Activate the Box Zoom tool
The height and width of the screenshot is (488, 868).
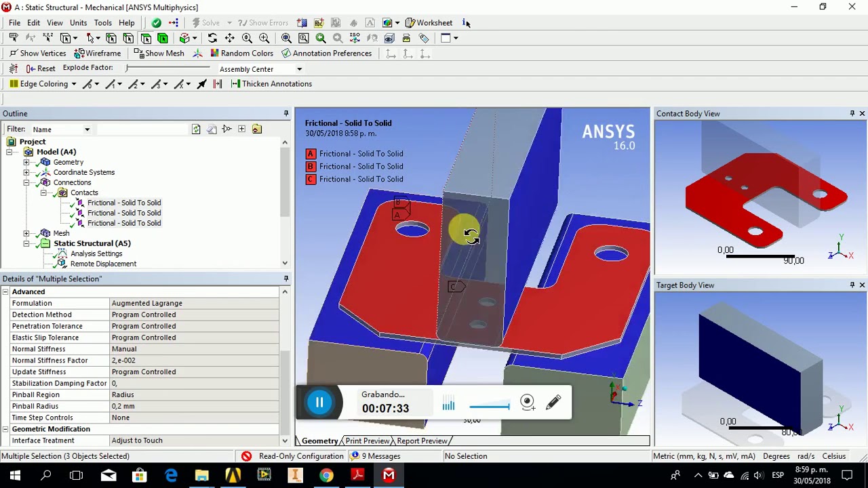click(264, 38)
